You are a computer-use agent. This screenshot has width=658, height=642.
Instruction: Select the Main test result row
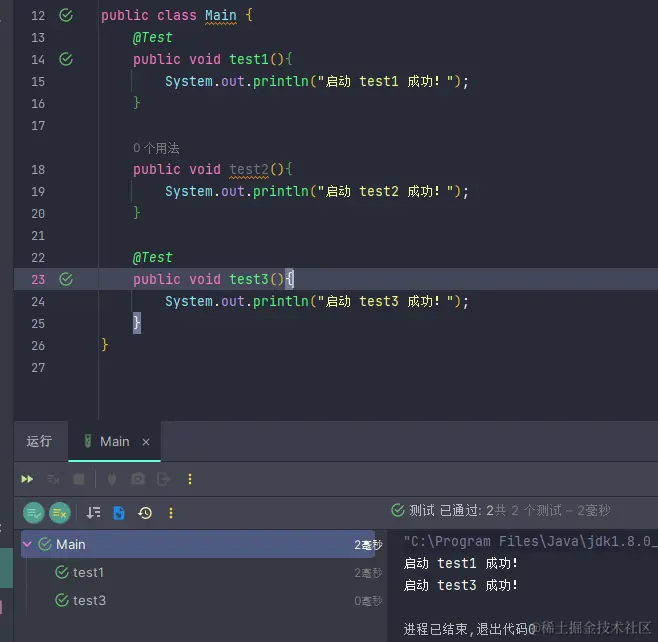click(198, 544)
